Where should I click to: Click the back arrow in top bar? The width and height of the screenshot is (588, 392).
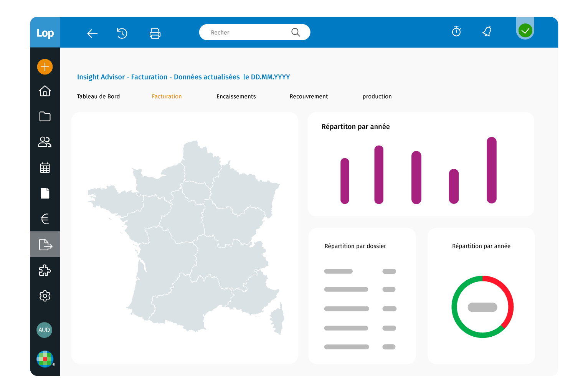(x=92, y=34)
